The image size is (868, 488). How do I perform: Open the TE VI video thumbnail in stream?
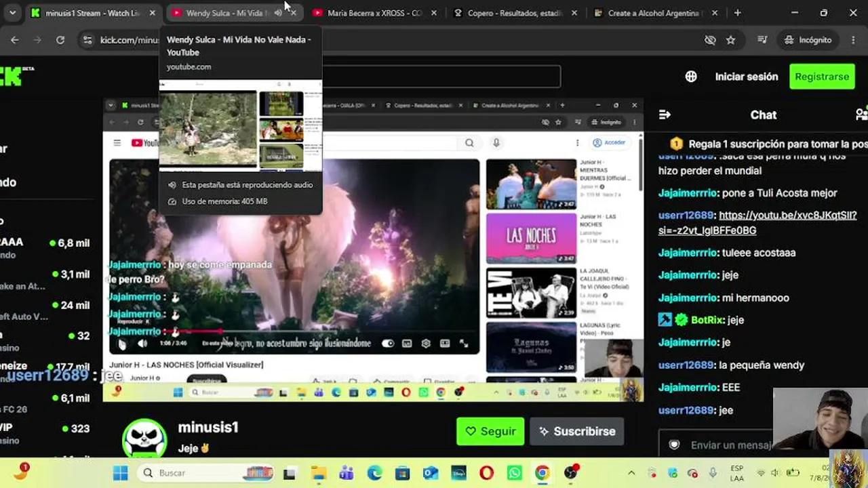point(531,293)
